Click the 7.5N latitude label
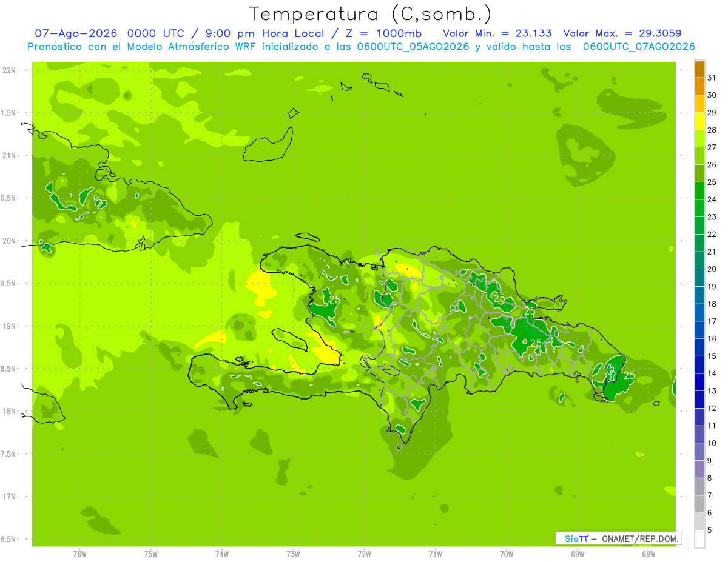The width and height of the screenshot is (728, 562). coord(9,454)
